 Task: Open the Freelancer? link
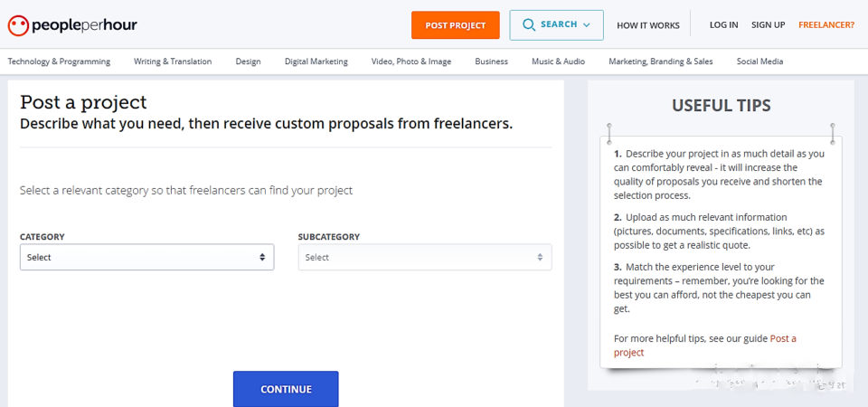click(826, 25)
